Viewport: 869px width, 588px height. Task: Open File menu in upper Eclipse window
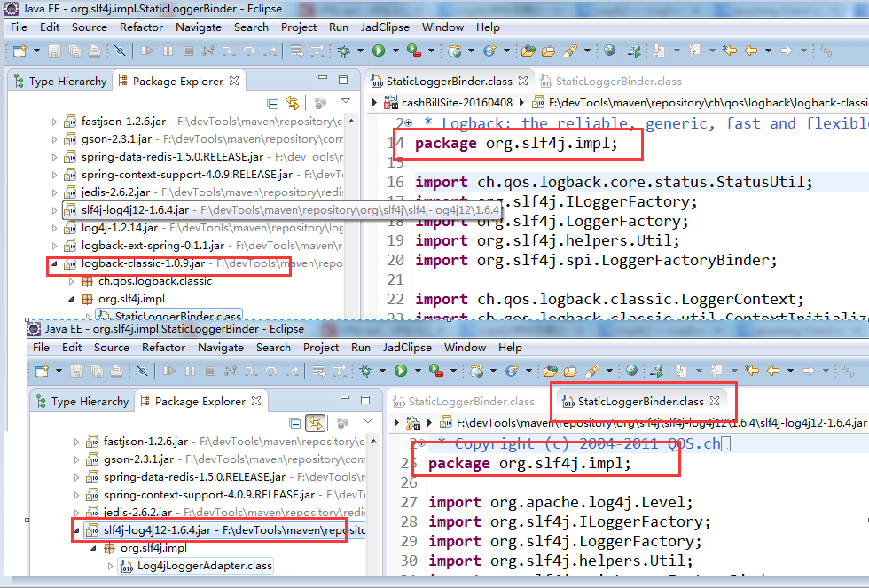click(x=19, y=27)
